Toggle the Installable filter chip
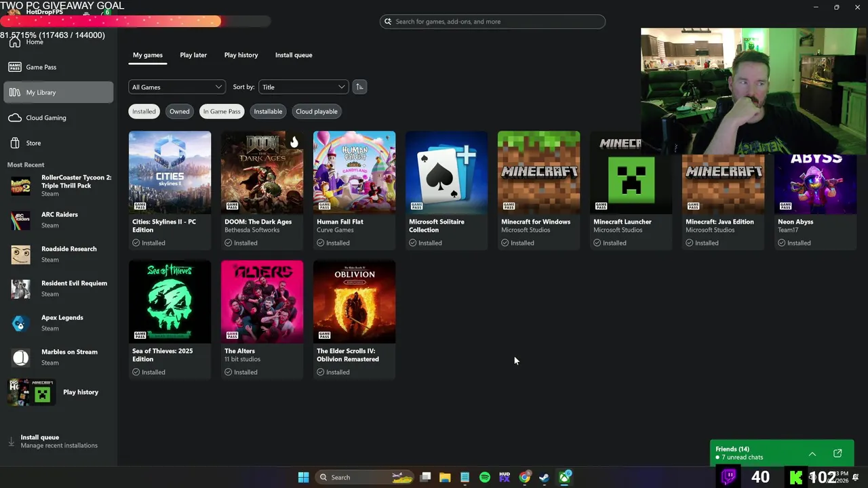 click(268, 111)
